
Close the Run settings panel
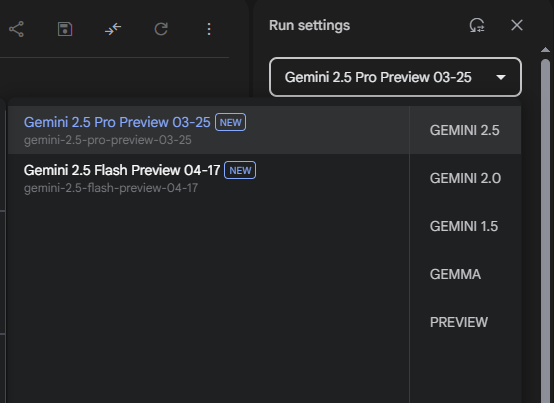[x=517, y=25]
